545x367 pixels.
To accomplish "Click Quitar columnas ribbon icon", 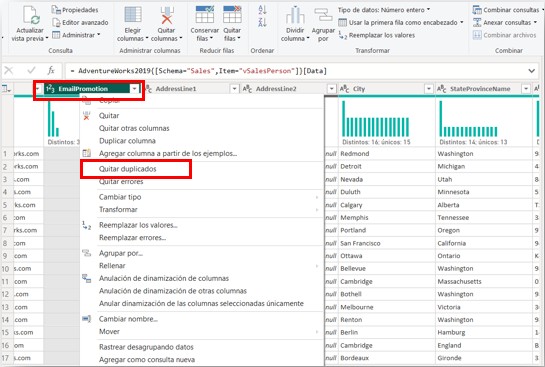I will (167, 15).
